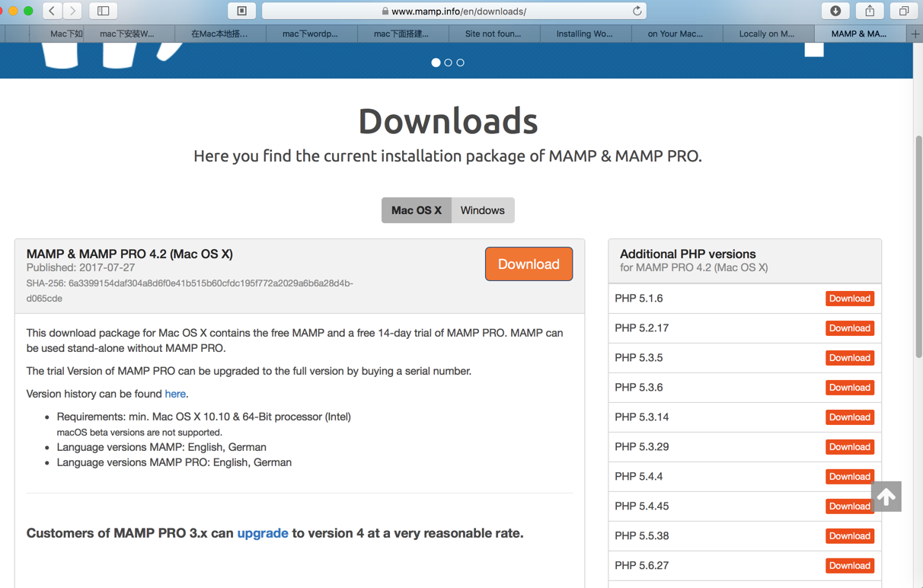This screenshot has width=923, height=588.
Task: Click the address bar showing www.mamp.info
Action: [x=454, y=11]
